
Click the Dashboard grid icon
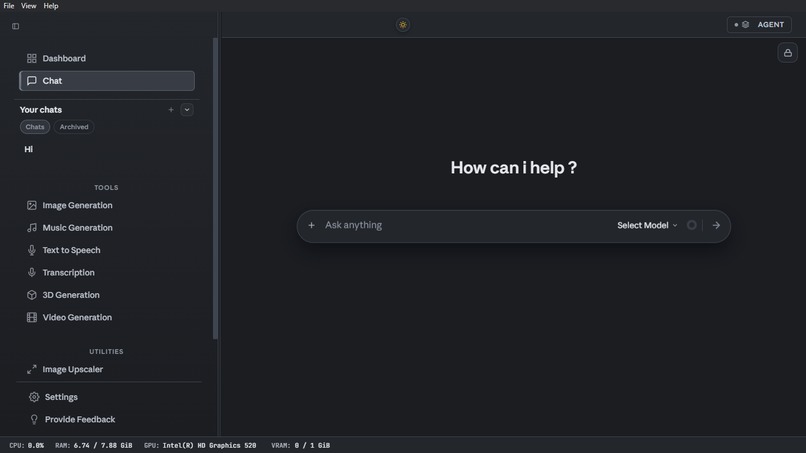32,59
